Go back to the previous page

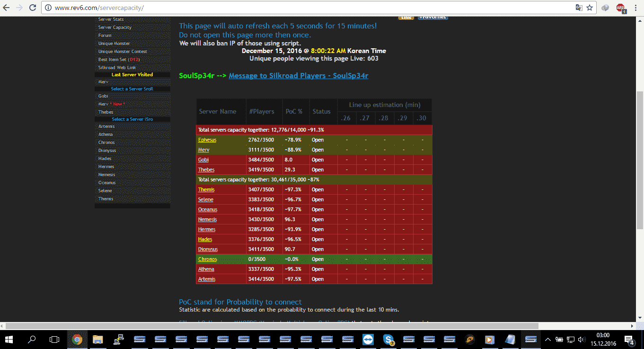pyautogui.click(x=7, y=8)
